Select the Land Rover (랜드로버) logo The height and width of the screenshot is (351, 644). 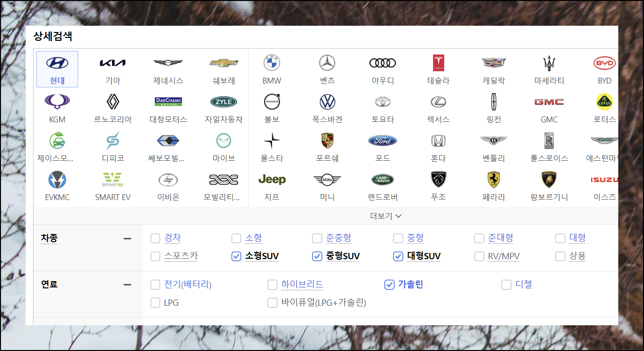click(382, 179)
